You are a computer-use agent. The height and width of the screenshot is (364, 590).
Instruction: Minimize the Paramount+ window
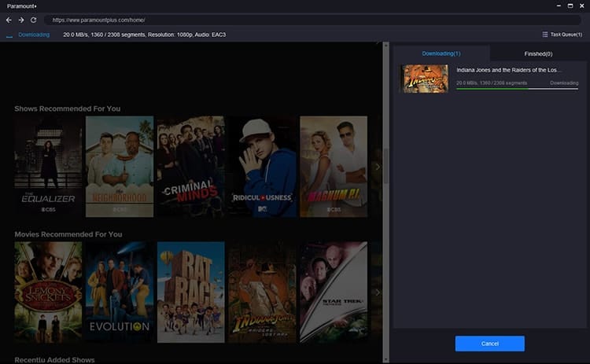(559, 6)
